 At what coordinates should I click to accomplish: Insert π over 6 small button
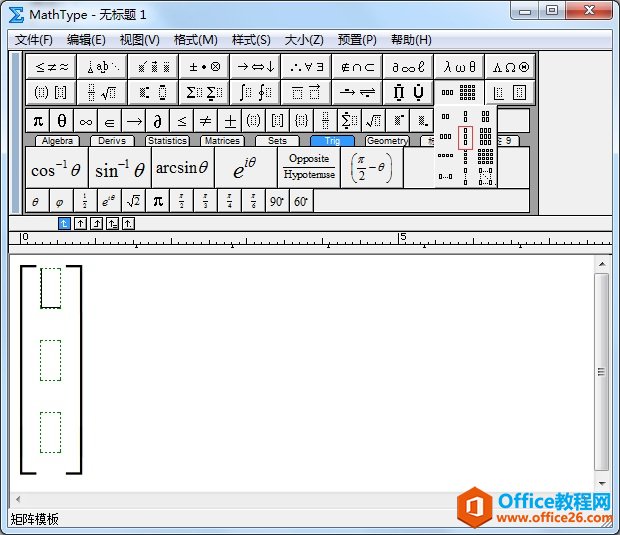point(253,201)
